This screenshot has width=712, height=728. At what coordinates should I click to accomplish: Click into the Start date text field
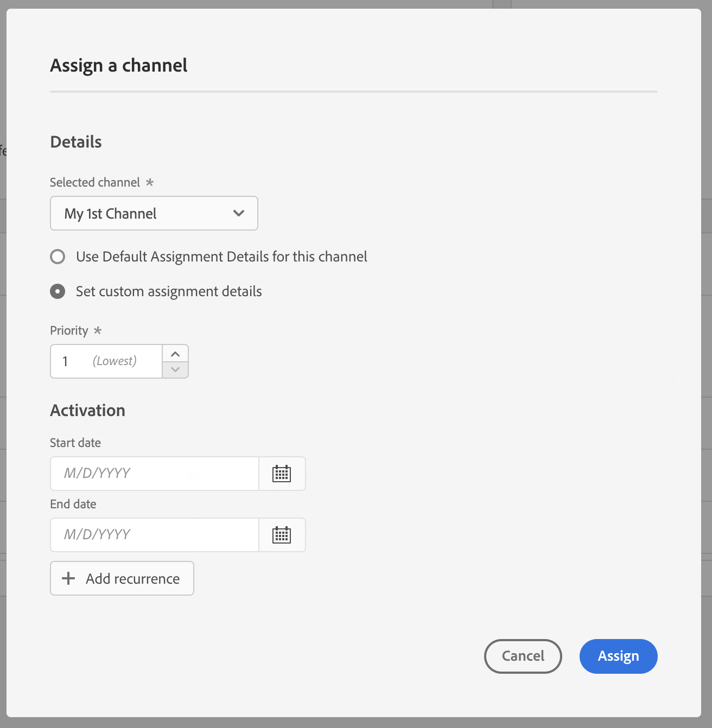pyautogui.click(x=155, y=474)
